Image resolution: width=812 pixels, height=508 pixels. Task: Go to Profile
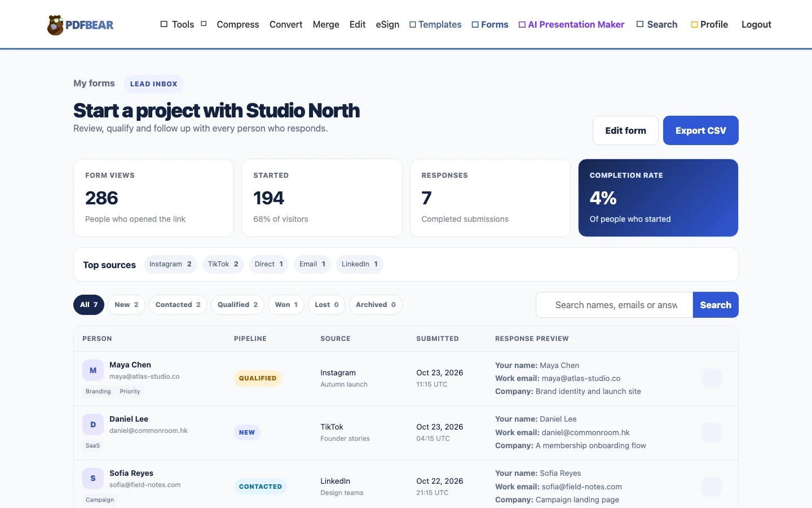709,24
